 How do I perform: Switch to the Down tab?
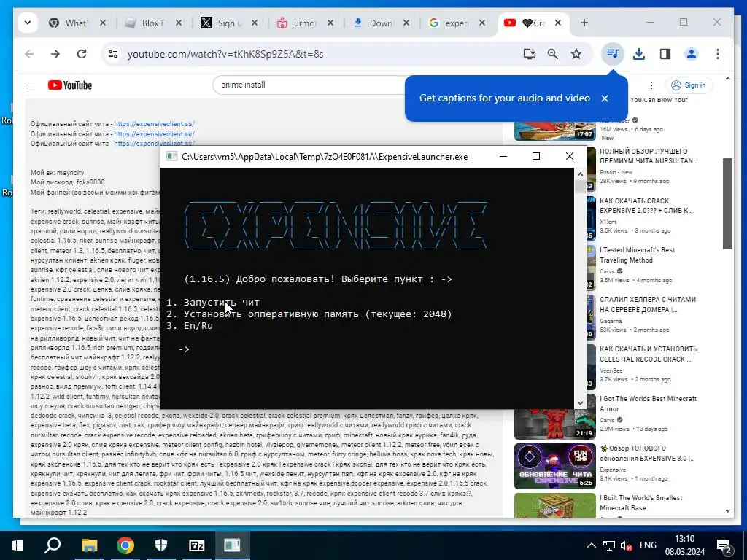tap(380, 23)
